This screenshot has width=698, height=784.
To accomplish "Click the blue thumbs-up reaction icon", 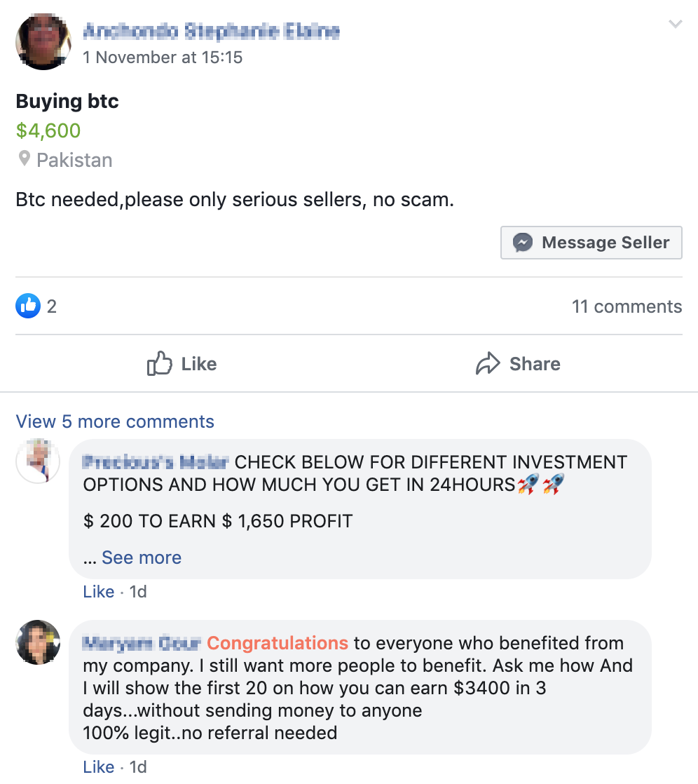I will click(x=27, y=306).
